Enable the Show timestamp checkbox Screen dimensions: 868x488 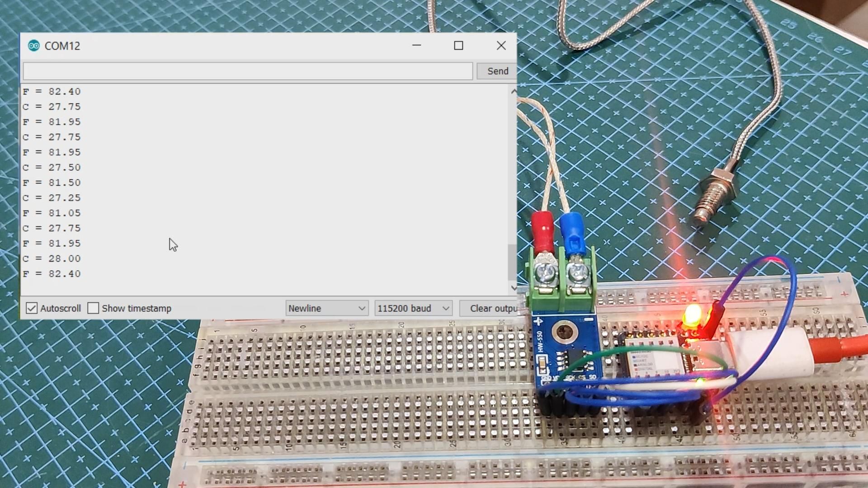tap(93, 308)
